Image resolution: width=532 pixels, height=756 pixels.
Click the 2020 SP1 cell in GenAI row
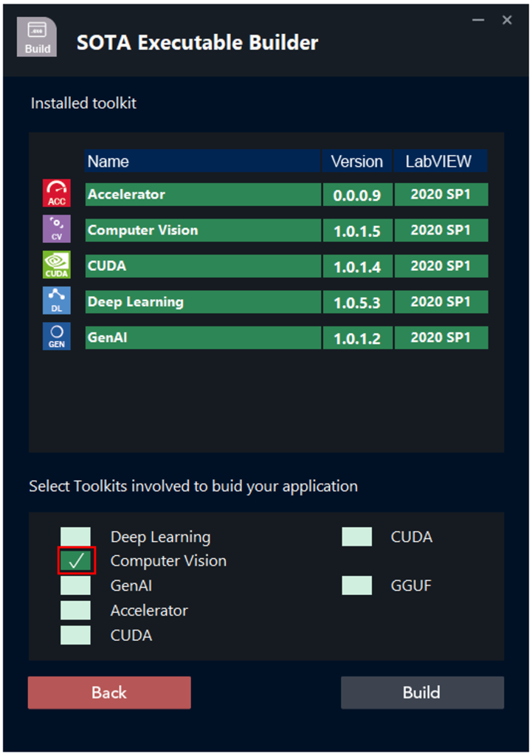click(x=441, y=337)
